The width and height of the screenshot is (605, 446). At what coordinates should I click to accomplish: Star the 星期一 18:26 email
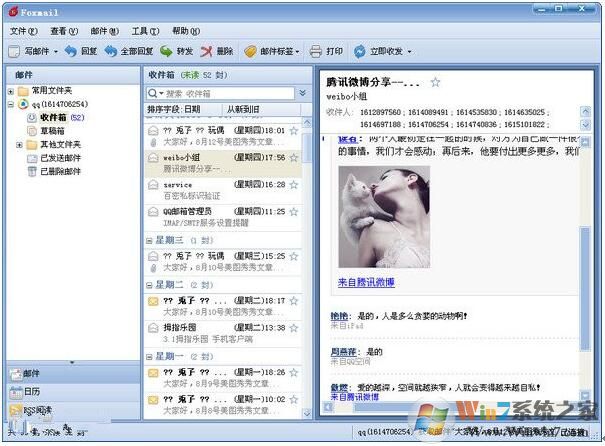click(x=294, y=372)
